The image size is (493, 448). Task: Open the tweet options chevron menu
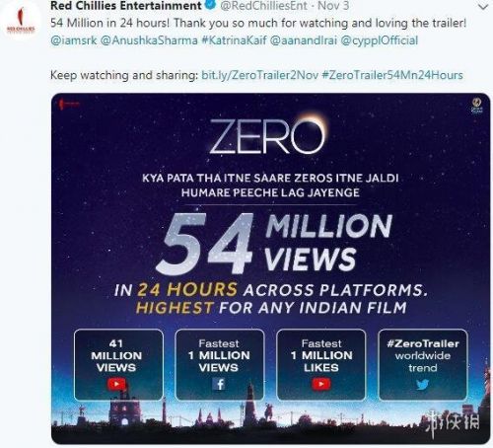(483, 7)
